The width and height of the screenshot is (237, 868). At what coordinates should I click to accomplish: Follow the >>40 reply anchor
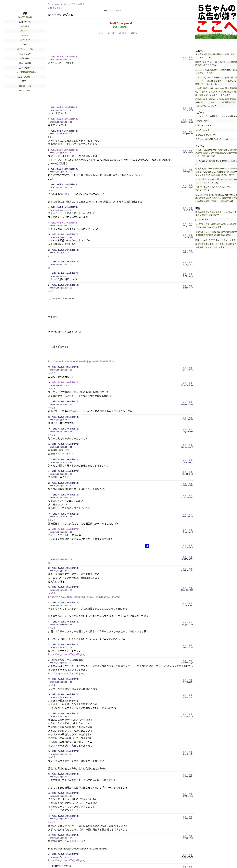(51, 822)
